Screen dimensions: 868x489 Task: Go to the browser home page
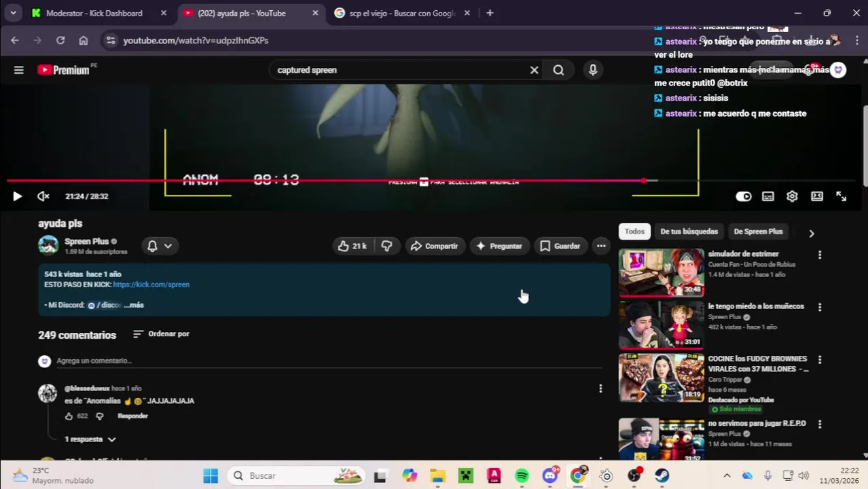pyautogui.click(x=83, y=41)
